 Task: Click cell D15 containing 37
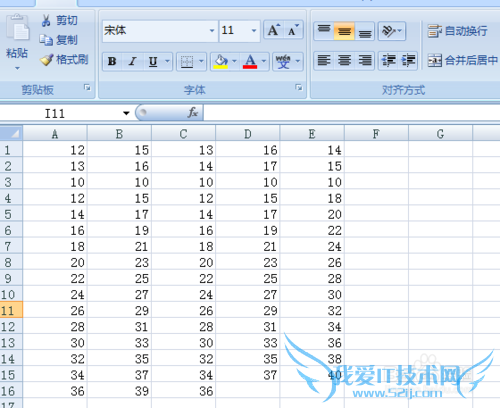point(248,375)
